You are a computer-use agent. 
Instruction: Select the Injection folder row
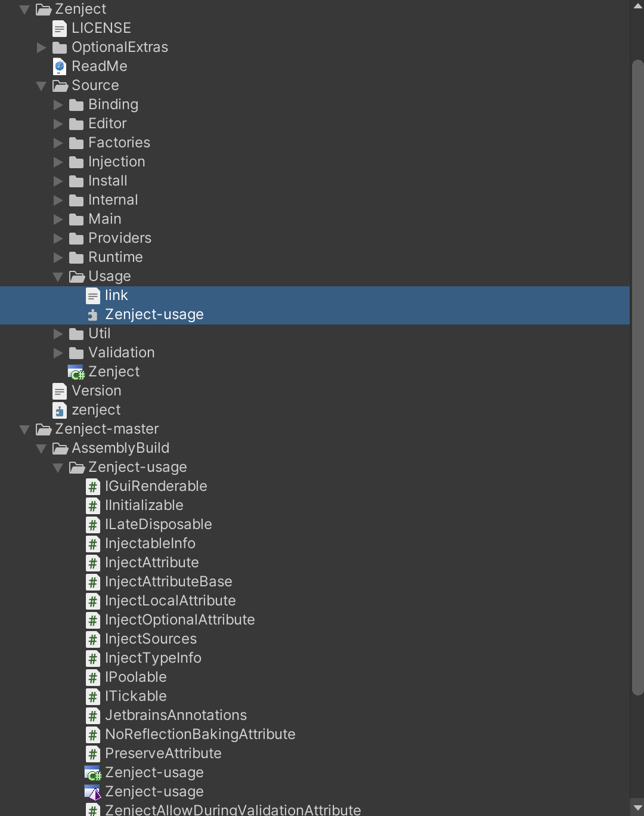click(315, 162)
